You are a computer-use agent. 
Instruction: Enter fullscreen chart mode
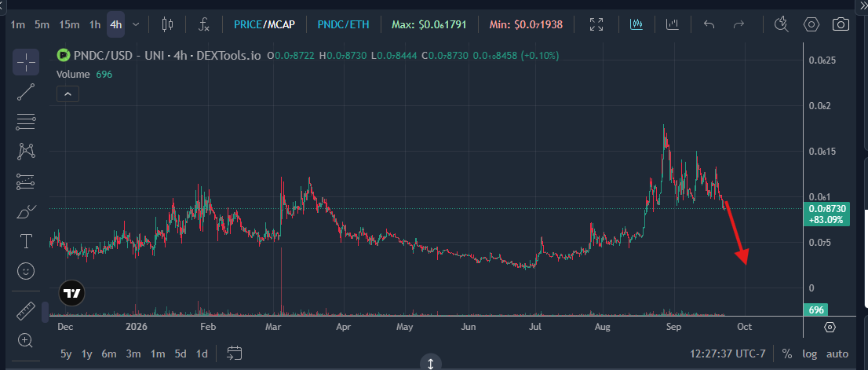(596, 24)
